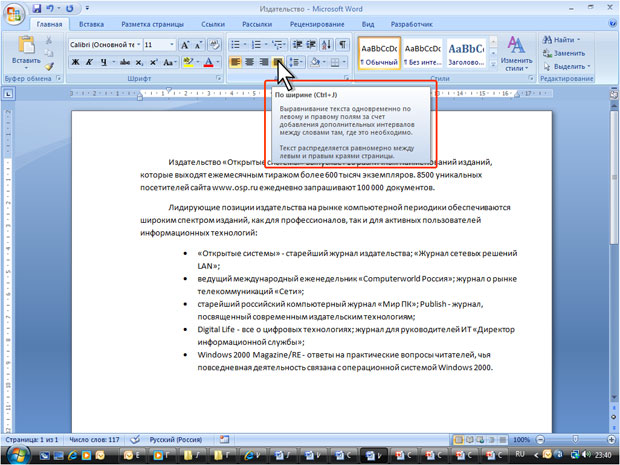Screen dimensions: 620x465
Task: Open the Шрифт dialog launcher
Action: click(219, 79)
